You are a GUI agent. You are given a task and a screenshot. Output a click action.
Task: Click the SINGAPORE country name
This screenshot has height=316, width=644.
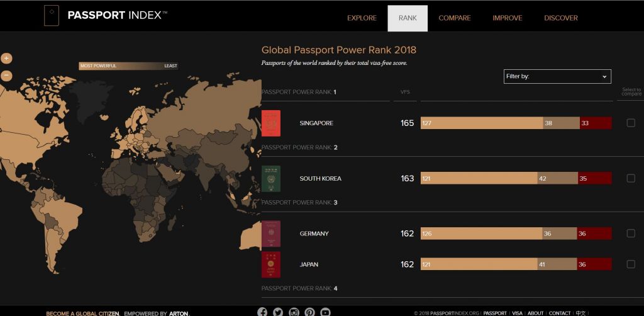316,123
